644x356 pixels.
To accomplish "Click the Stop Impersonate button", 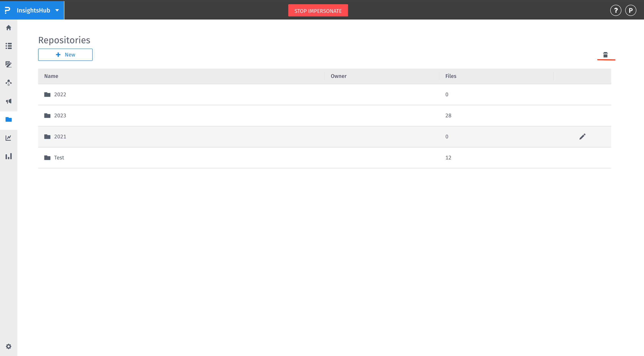I will click(x=318, y=11).
